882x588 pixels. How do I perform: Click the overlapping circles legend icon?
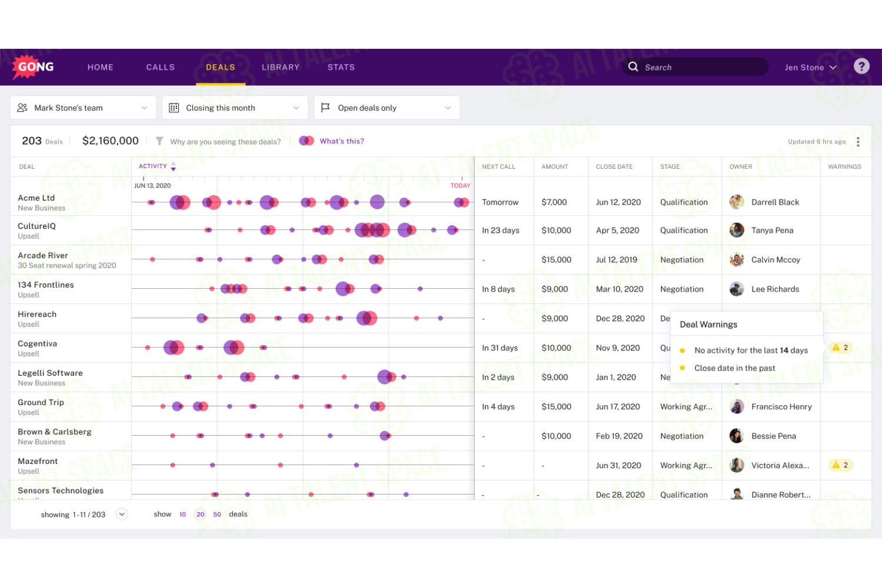306,141
